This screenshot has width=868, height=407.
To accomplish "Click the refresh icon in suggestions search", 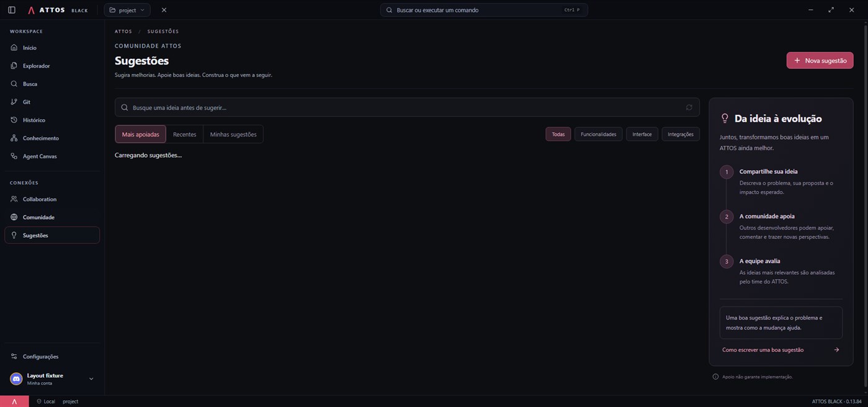I will pyautogui.click(x=689, y=107).
